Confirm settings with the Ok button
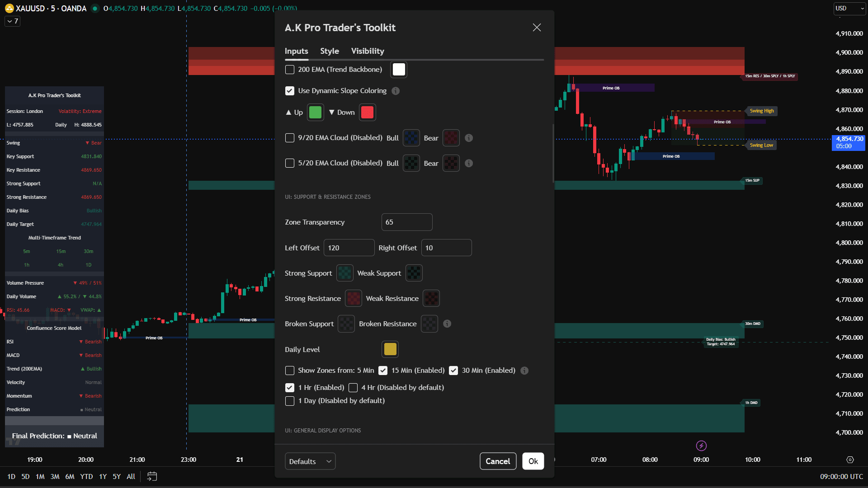This screenshot has width=868, height=488. tap(533, 461)
